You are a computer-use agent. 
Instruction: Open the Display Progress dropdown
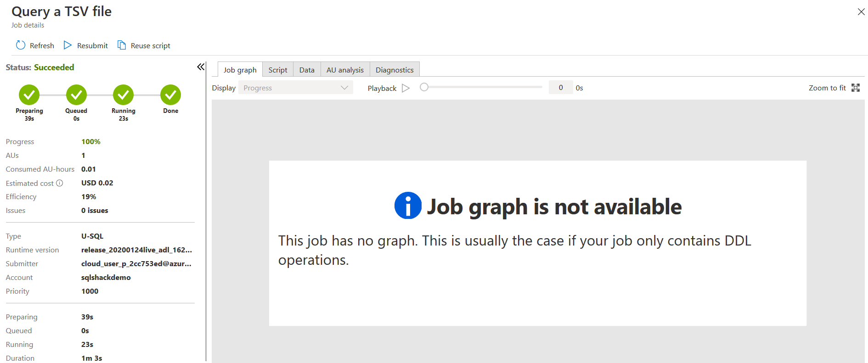click(296, 88)
